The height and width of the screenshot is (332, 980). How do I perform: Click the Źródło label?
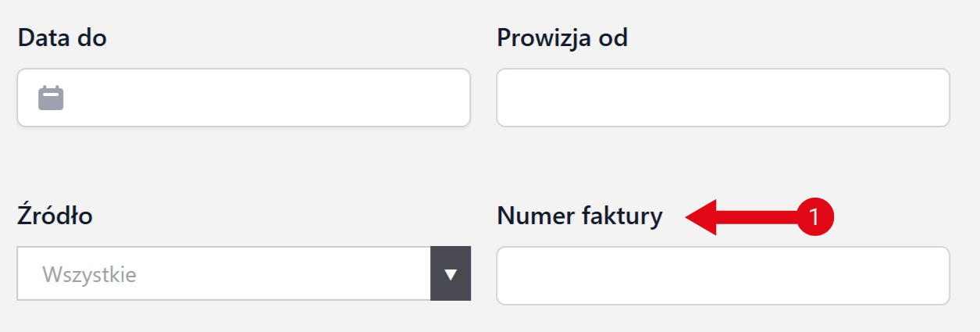click(x=55, y=216)
